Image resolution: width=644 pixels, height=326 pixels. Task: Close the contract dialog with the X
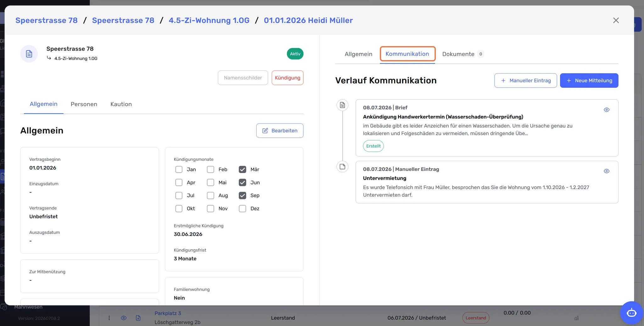pyautogui.click(x=616, y=20)
